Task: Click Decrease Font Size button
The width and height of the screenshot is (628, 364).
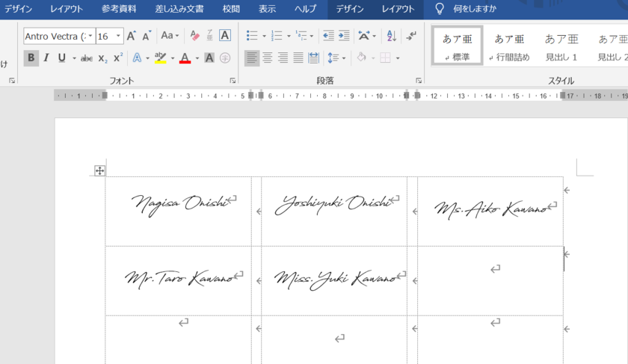Action: click(147, 36)
